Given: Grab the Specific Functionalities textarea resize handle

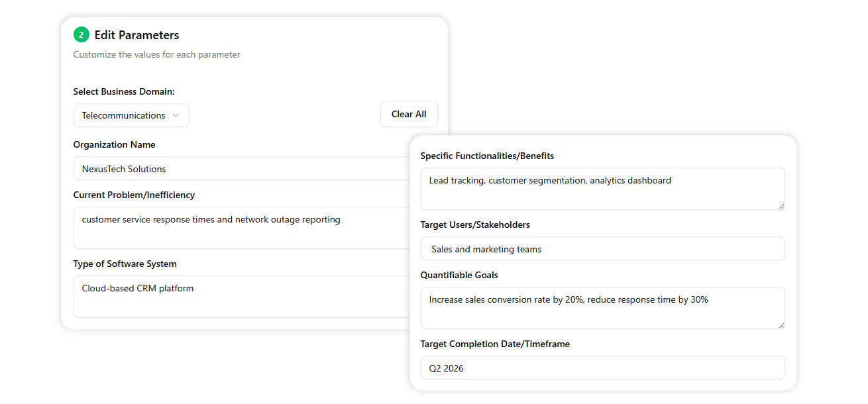Looking at the screenshot, I should [x=781, y=206].
